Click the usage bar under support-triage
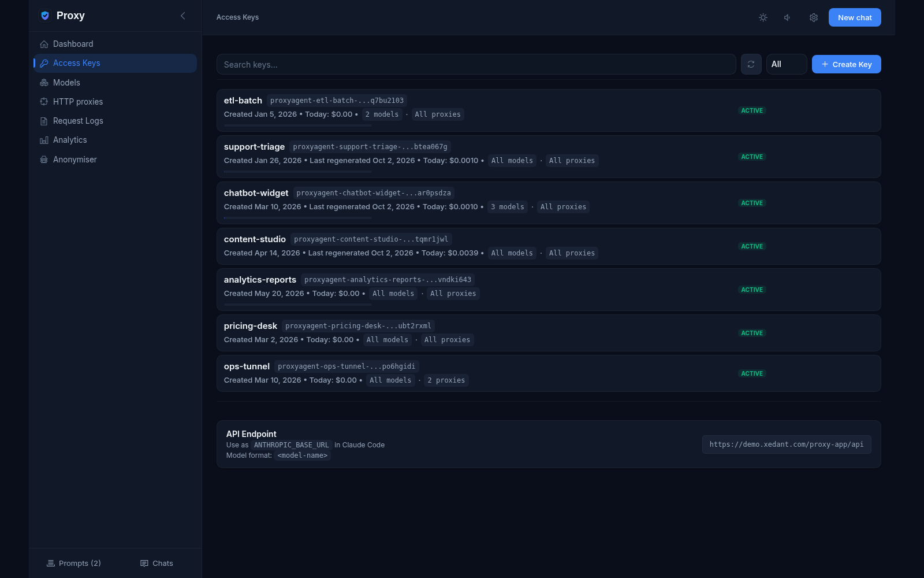Image resolution: width=924 pixels, height=578 pixels. pos(298,171)
